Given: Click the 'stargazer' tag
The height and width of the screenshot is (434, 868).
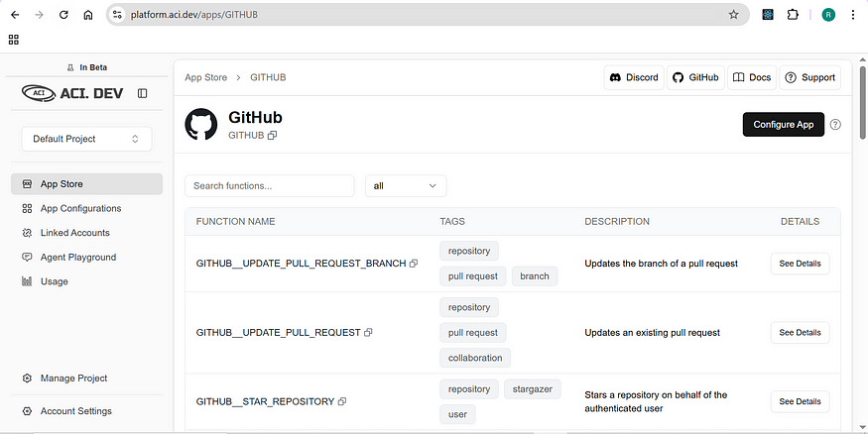Looking at the screenshot, I should pyautogui.click(x=532, y=389).
